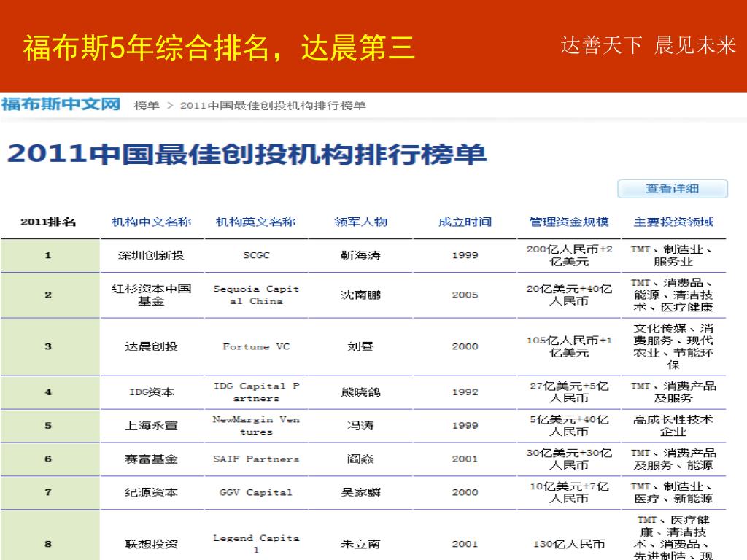Screen dimensions: 747x560
Task: Select the 主要投资领域 column header
Action: (673, 222)
